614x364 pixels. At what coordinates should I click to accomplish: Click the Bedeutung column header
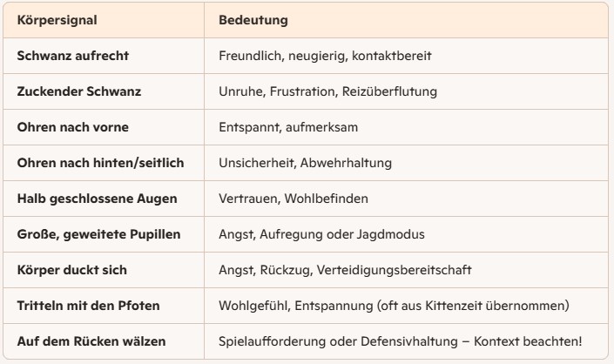pyautogui.click(x=406, y=20)
